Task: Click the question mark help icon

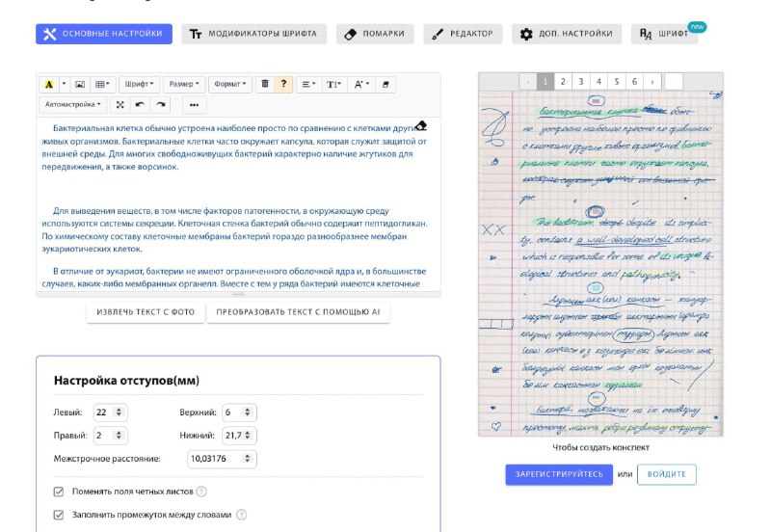Action: coord(283,85)
